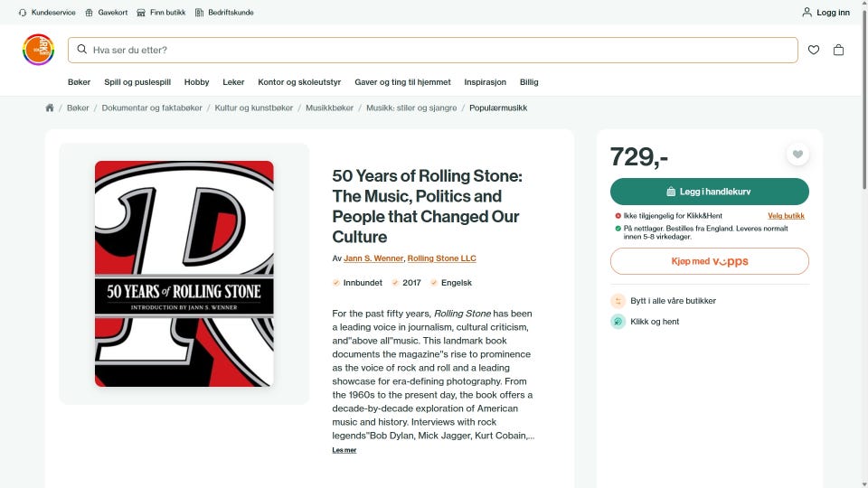This screenshot has height=488, width=868.
Task: Open the Kontor og skoleutstyr menu
Action: (x=299, y=82)
